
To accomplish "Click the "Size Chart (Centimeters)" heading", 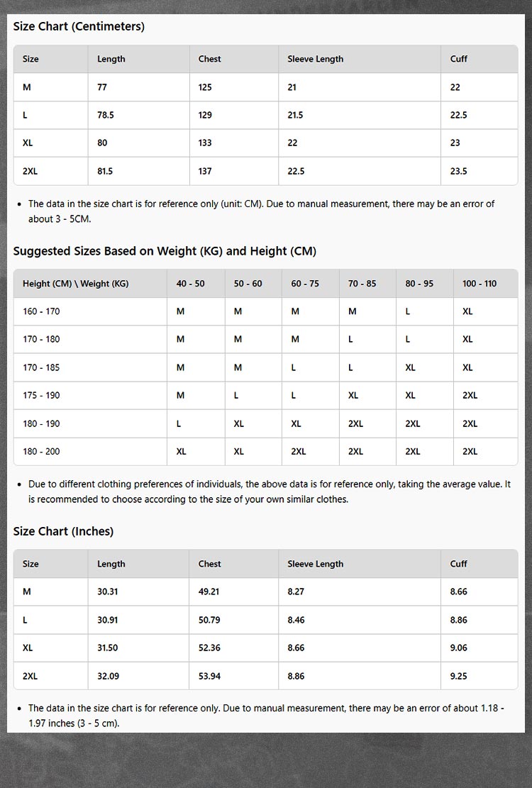I will tap(79, 27).
